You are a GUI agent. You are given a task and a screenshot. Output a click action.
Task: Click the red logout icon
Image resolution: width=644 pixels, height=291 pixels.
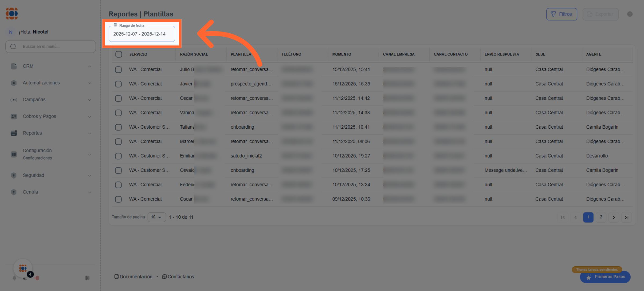[37, 278]
